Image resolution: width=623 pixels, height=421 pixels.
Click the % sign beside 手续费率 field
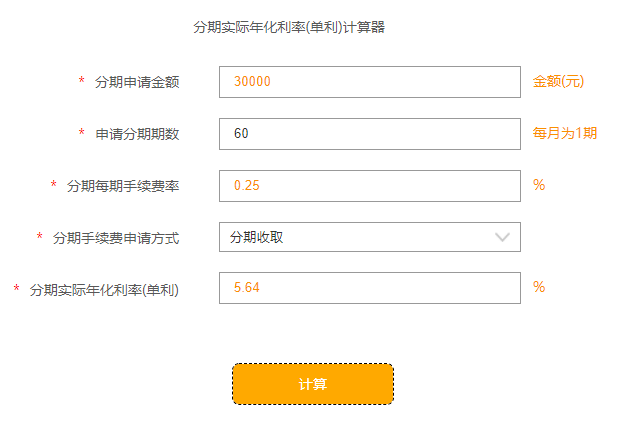pos(539,185)
